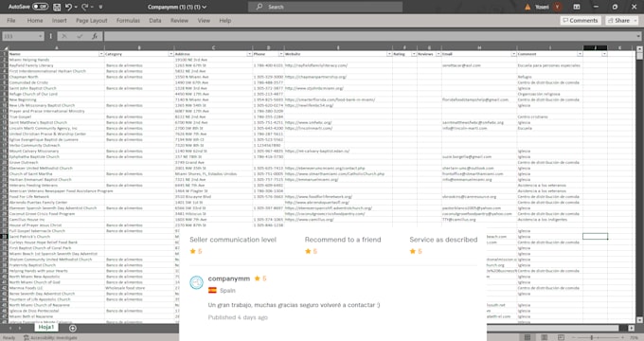Viewport: 644px width, 341px height.
Task: Open Customize Quick Access Toolbar dropdown
Action: [x=100, y=7]
